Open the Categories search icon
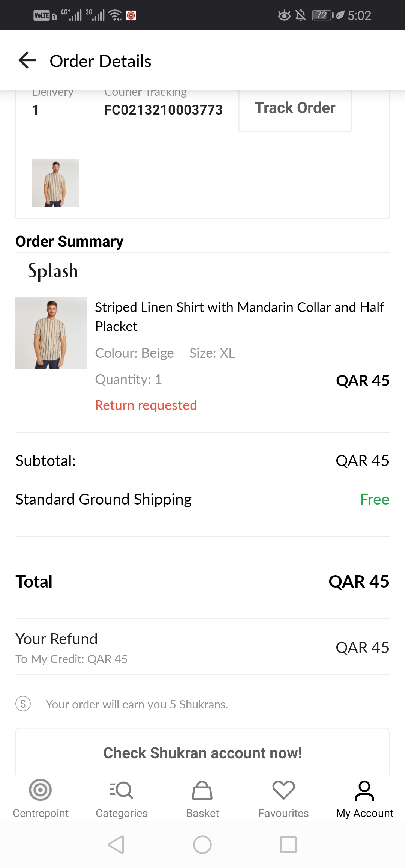The width and height of the screenshot is (405, 868). tap(121, 790)
